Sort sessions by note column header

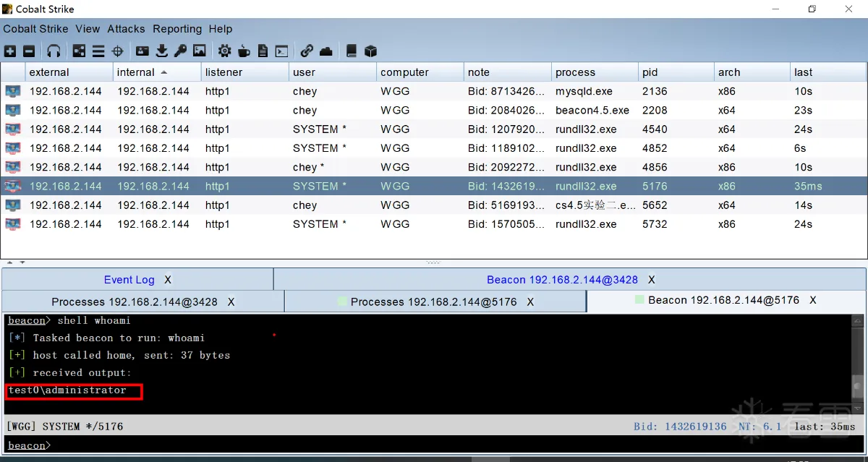tap(508, 72)
